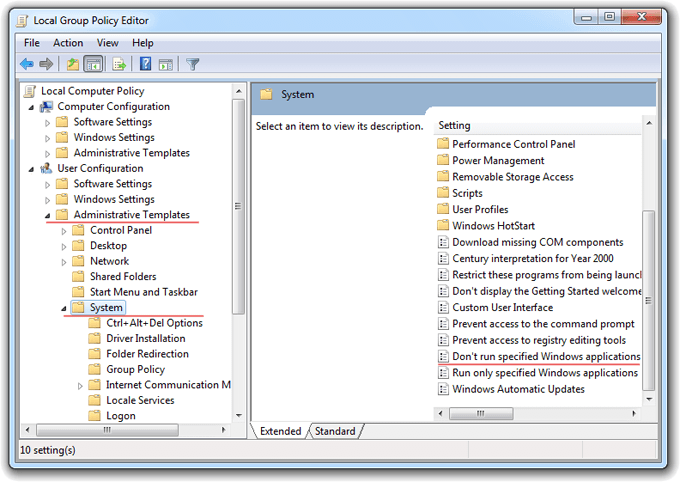
Task: Click the Performance Control Panel folder icon
Action: tap(443, 144)
